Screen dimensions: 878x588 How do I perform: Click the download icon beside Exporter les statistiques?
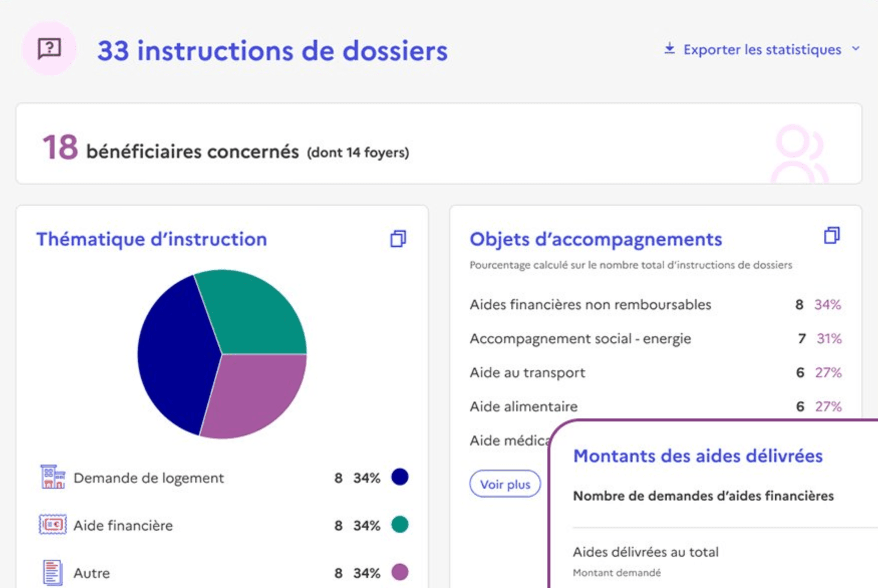(669, 49)
